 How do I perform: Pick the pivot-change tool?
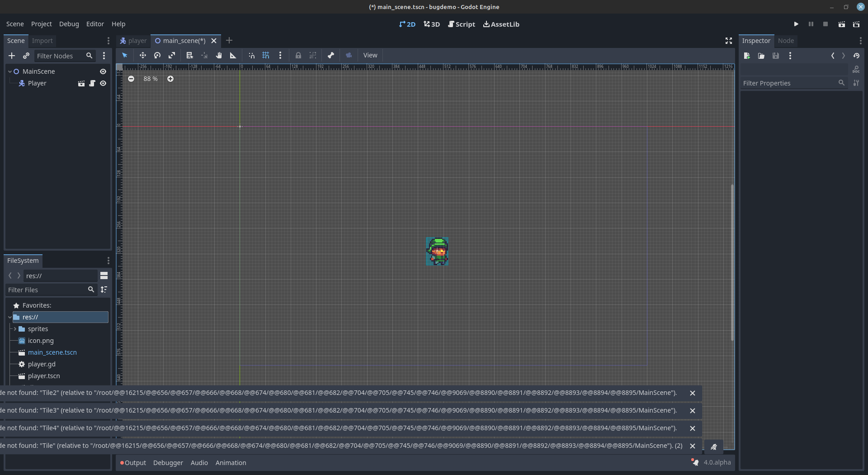[204, 55]
